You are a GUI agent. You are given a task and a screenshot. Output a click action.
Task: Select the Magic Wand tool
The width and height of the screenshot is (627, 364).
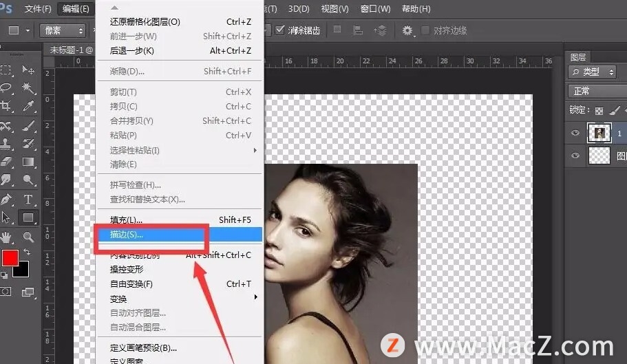(x=28, y=88)
